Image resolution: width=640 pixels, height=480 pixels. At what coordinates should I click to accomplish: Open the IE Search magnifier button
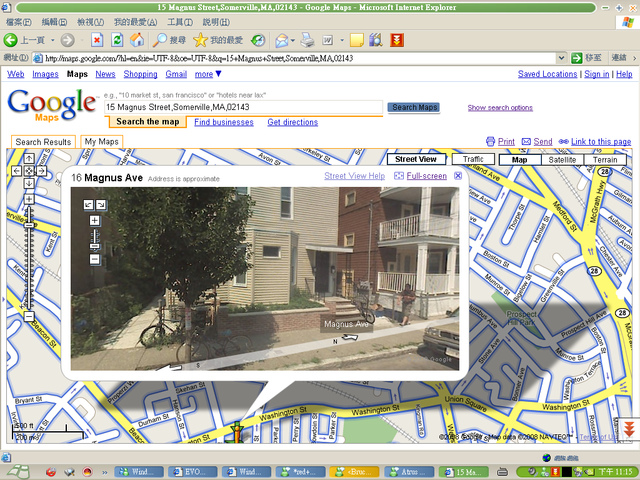coord(168,40)
